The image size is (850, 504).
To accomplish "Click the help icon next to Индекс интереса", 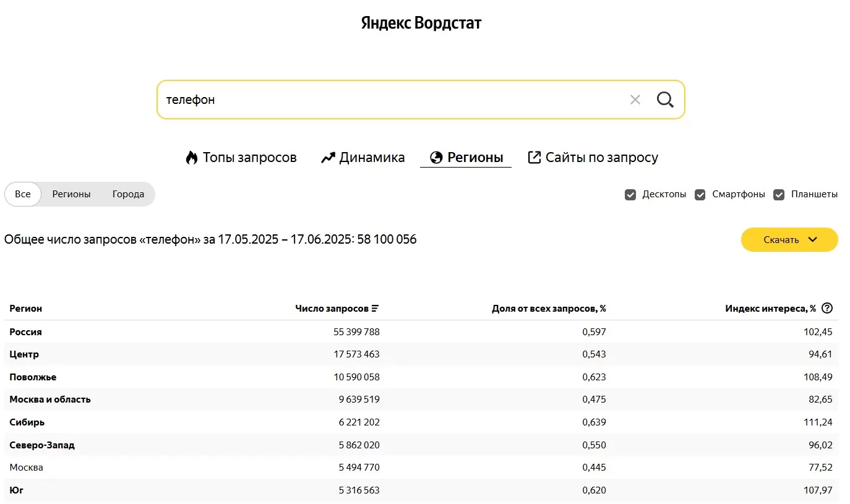I will (827, 308).
